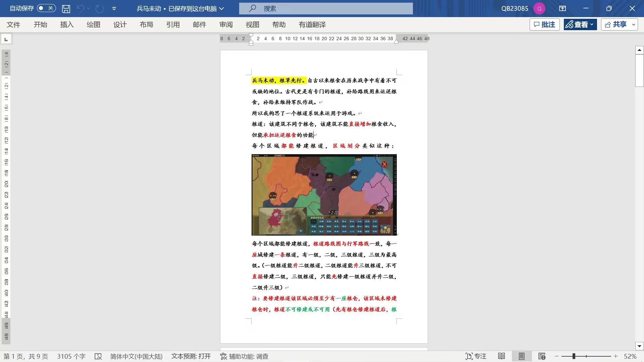Switch to the 开始 tab
This screenshot has width=644, height=362.
[40, 25]
